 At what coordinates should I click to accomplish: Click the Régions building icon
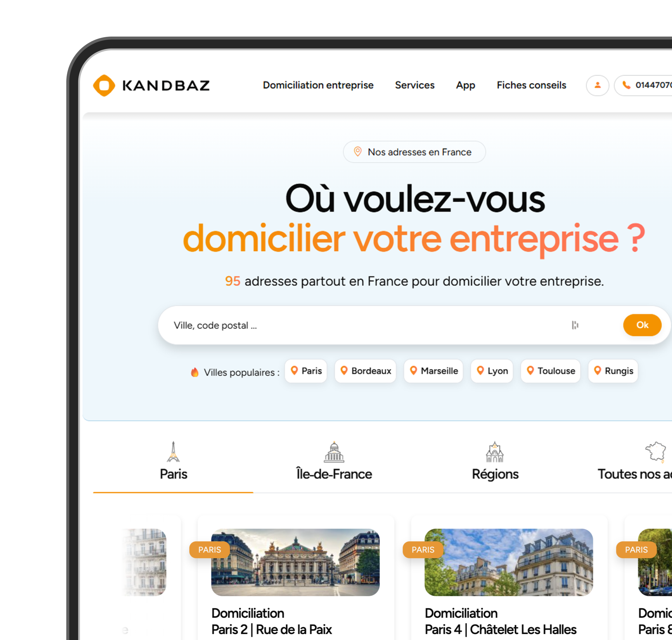pos(495,452)
